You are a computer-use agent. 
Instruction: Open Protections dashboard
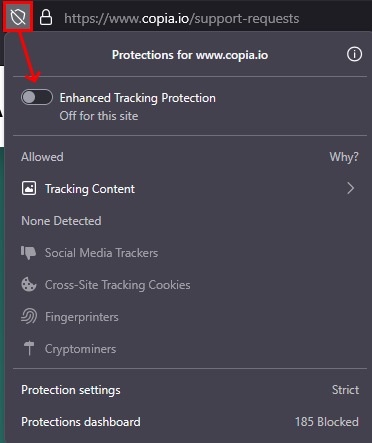click(190, 422)
